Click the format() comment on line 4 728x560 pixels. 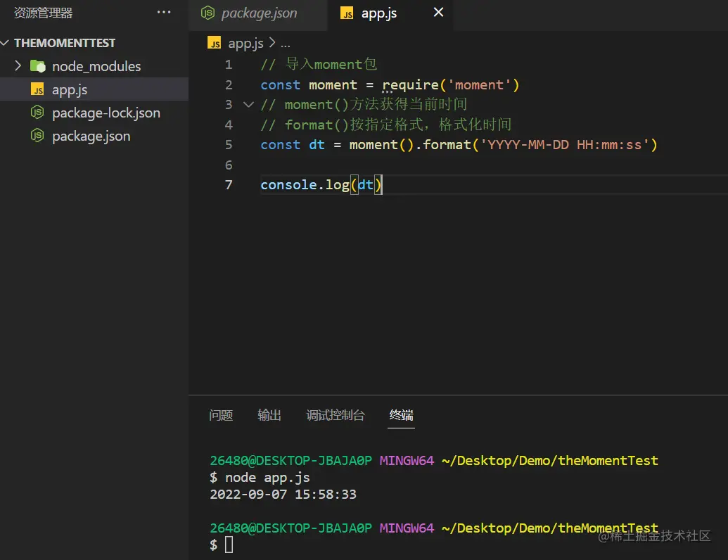(x=386, y=125)
